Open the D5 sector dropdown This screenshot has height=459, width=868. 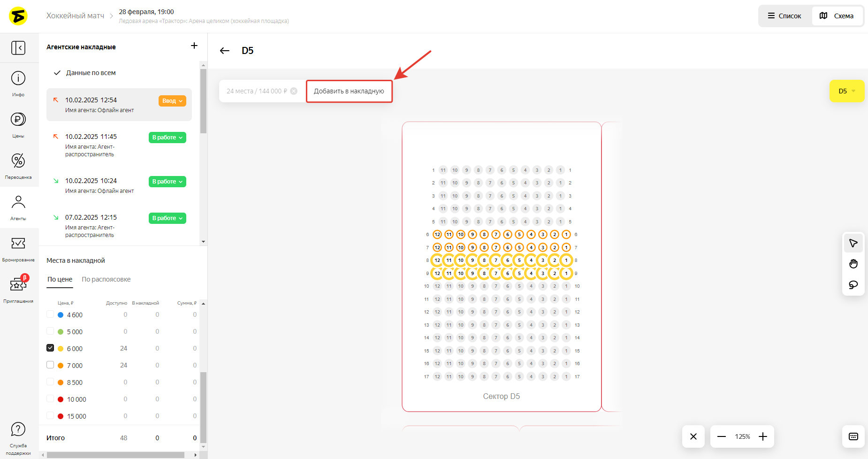[846, 91]
